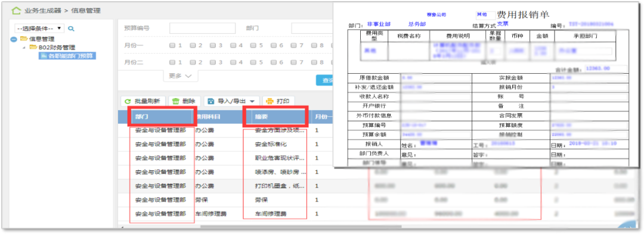Check month 8 in 月份一 row

coord(314,45)
